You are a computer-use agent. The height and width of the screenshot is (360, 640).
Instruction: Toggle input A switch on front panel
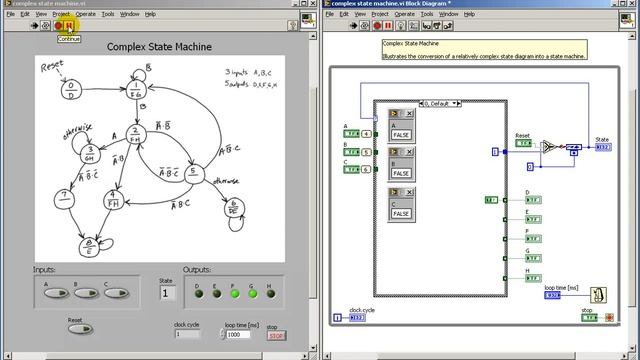tap(56, 293)
